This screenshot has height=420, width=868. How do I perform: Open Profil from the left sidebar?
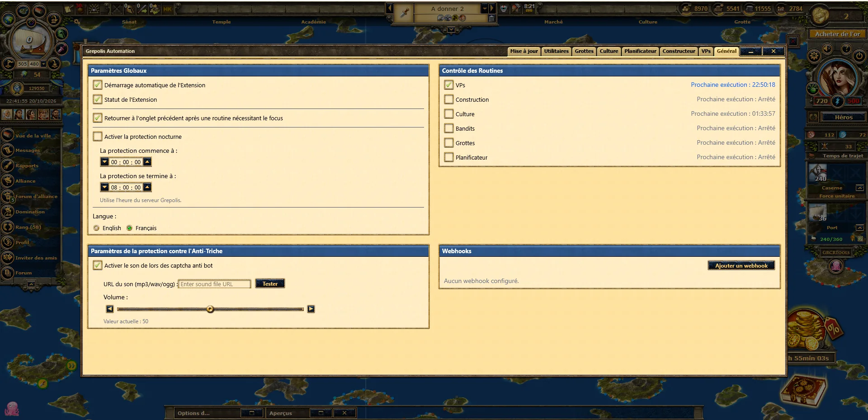[x=22, y=242]
